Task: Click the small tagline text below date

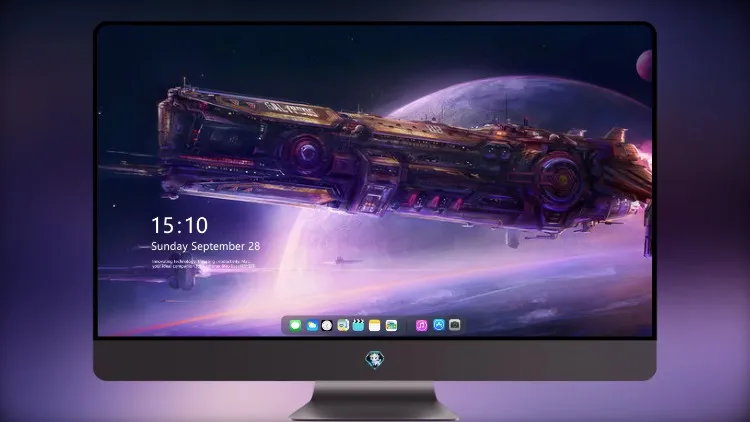Action: [203, 264]
